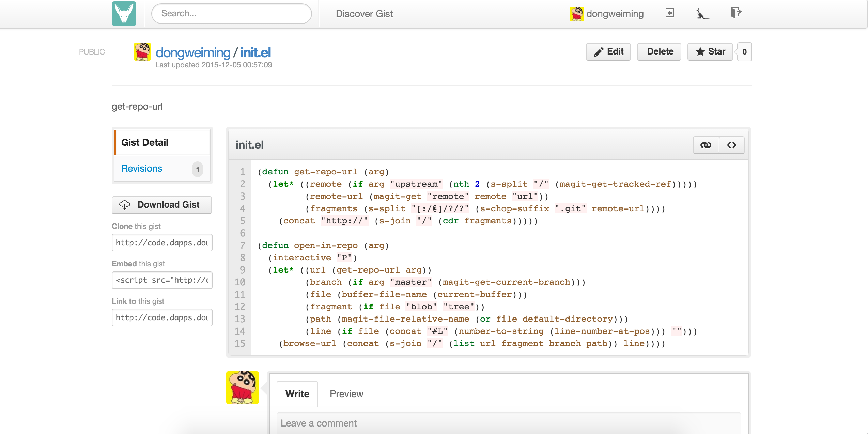Click the "Last updated 2015-12-05 00:57:09" text
This screenshot has width=868, height=434.
coord(214,65)
